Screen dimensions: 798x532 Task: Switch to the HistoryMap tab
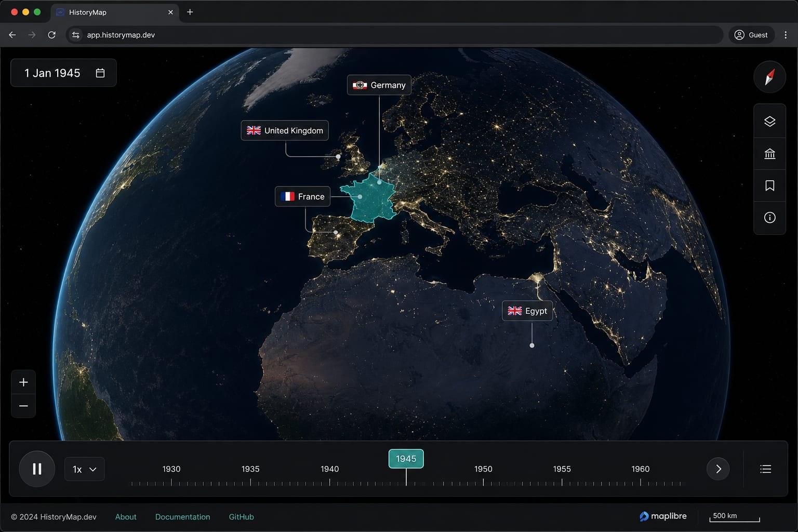(114, 12)
